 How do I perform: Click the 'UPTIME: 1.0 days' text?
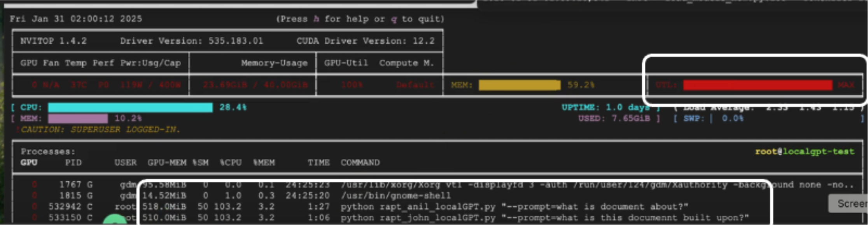click(606, 107)
